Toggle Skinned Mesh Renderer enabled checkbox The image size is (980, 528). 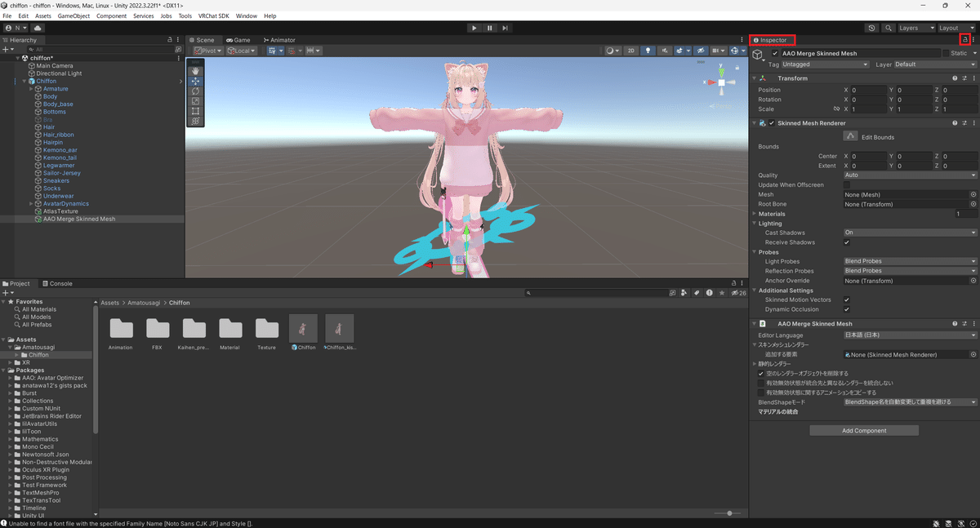pos(773,123)
